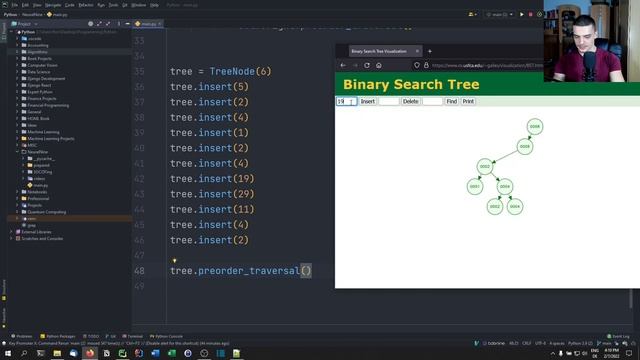The height and width of the screenshot is (360, 640).
Task: Click the collapse all icon in Project panel header
Action: click(108, 24)
